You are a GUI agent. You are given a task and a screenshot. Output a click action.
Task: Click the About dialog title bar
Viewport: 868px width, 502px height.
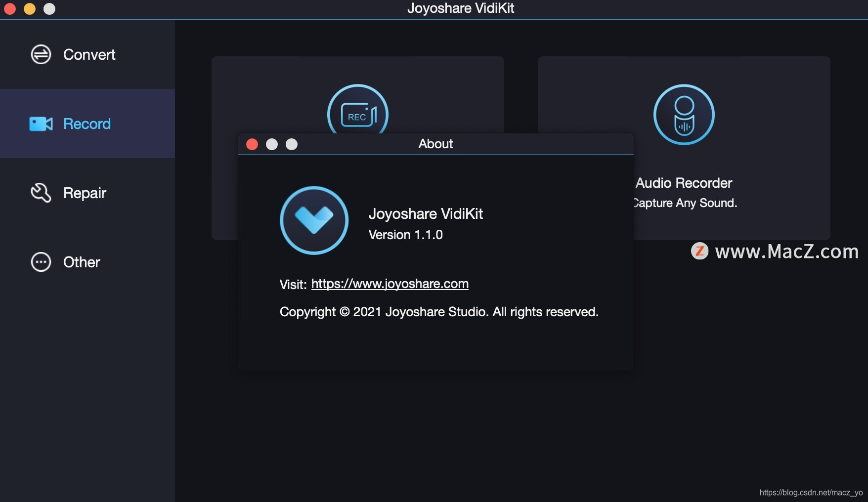pos(436,144)
